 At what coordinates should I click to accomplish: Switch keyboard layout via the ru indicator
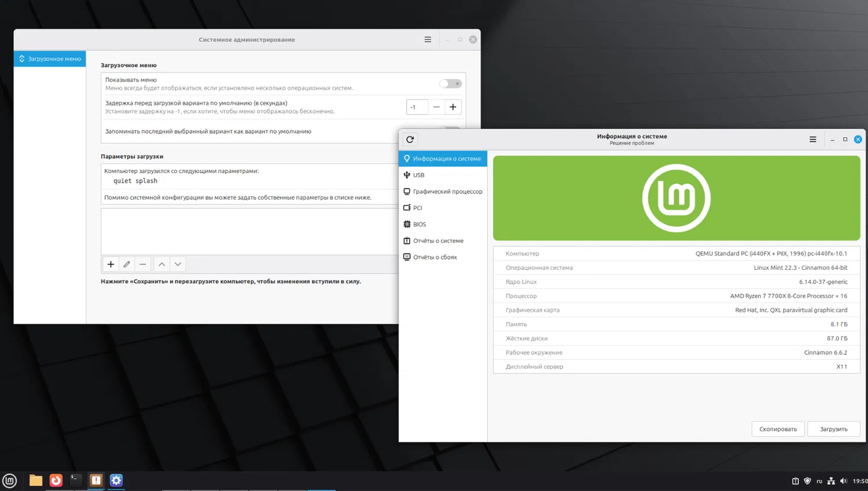pos(819,481)
